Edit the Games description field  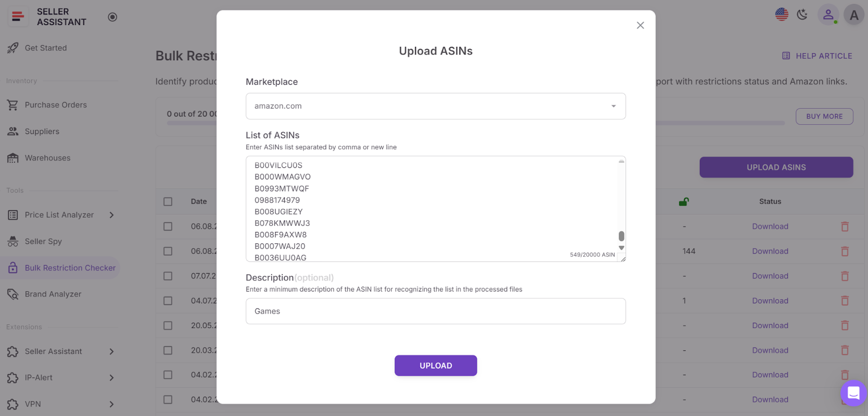pos(435,311)
